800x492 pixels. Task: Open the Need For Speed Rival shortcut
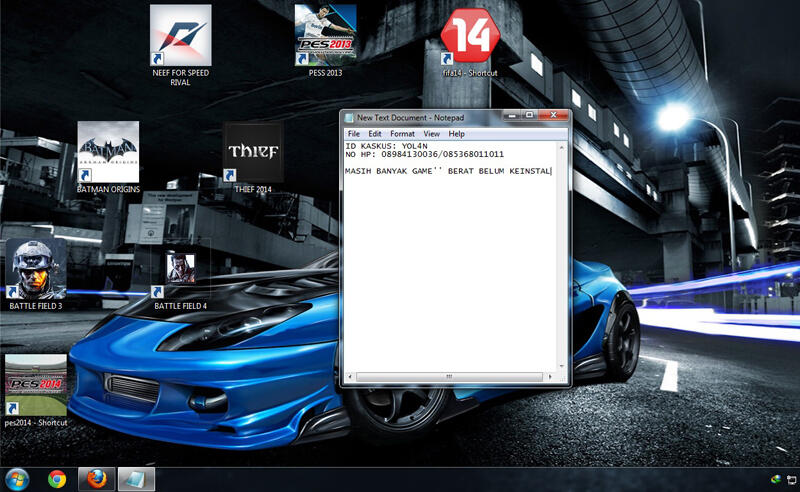point(180,35)
